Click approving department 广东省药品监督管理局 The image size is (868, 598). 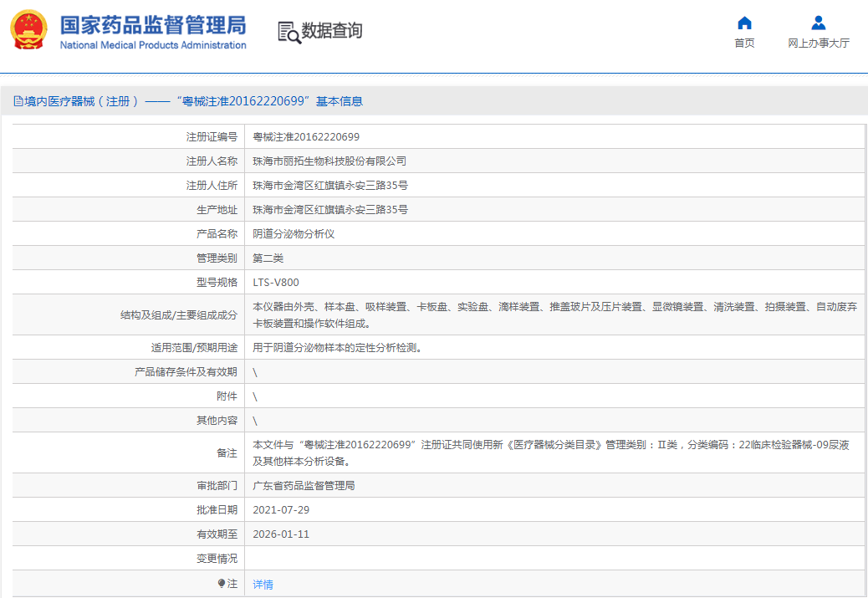coord(304,485)
